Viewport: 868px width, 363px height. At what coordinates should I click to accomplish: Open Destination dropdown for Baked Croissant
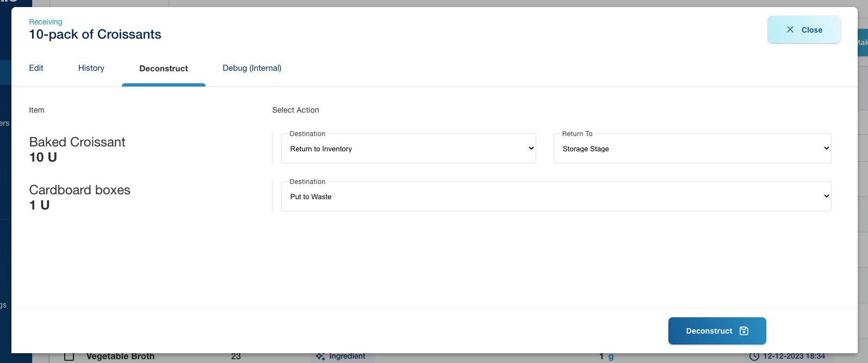tap(408, 149)
